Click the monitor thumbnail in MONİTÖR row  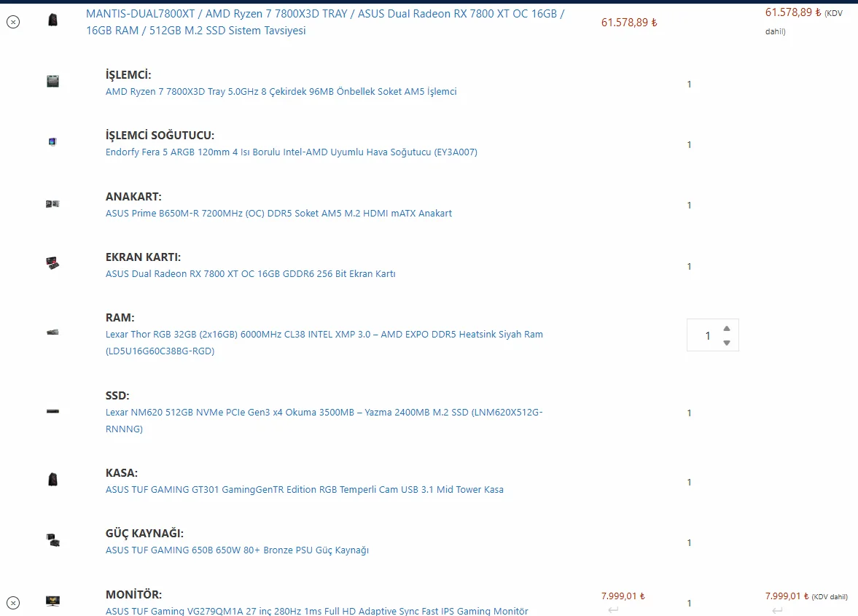click(x=52, y=601)
